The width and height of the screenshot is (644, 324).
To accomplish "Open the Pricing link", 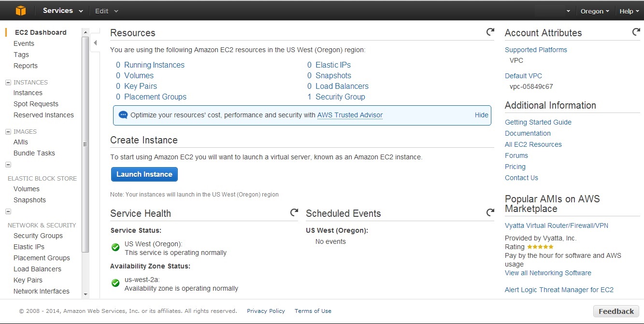I will tap(515, 167).
